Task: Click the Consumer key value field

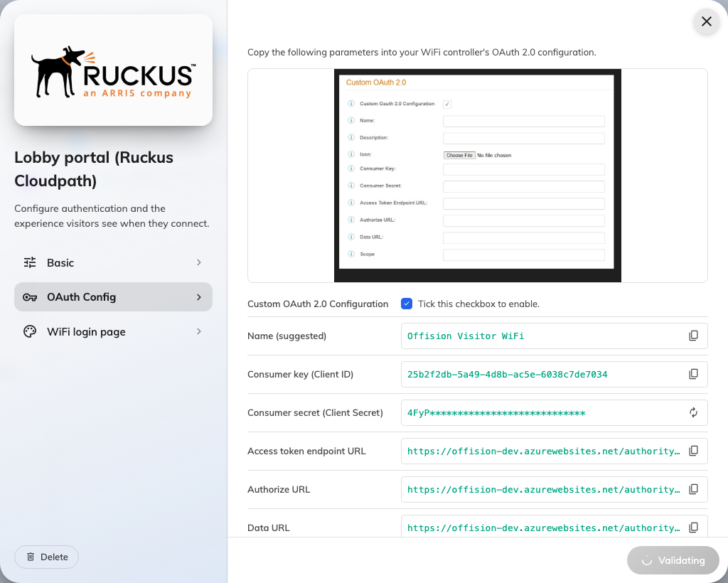Action: click(554, 374)
